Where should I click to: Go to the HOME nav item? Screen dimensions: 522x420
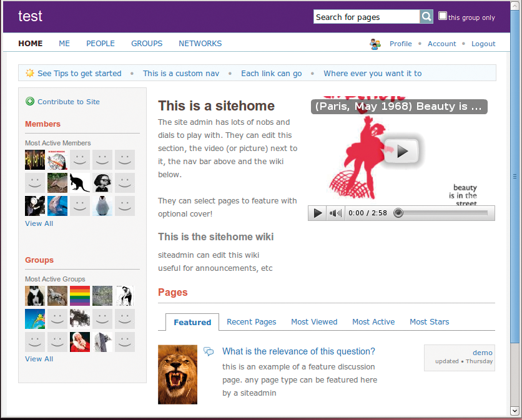(31, 44)
